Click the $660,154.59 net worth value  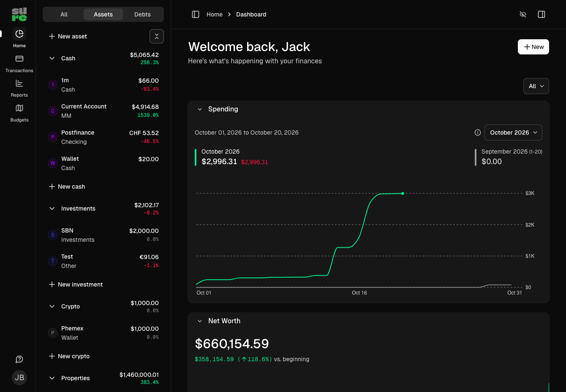[x=232, y=343]
